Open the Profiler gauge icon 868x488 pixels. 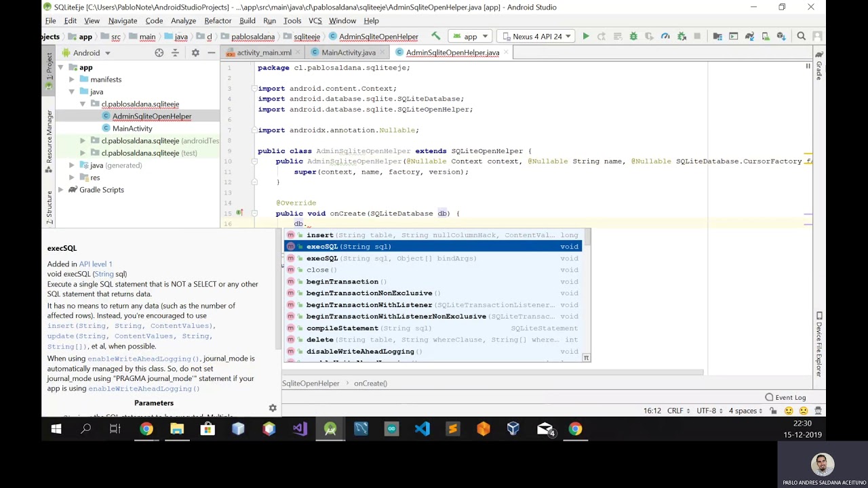pyautogui.click(x=665, y=37)
